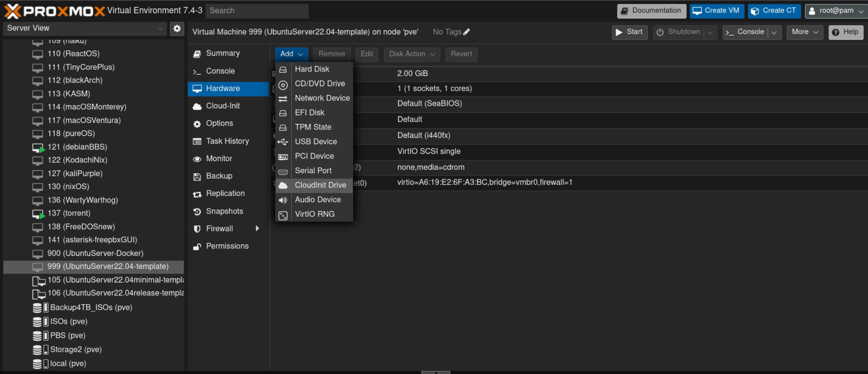Open the Cloud-Init tab

pyautogui.click(x=229, y=106)
